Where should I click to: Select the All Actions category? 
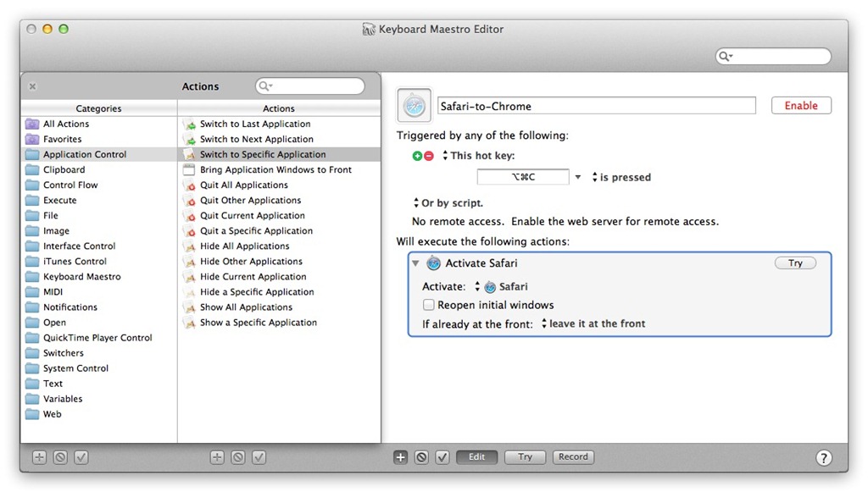tap(65, 124)
